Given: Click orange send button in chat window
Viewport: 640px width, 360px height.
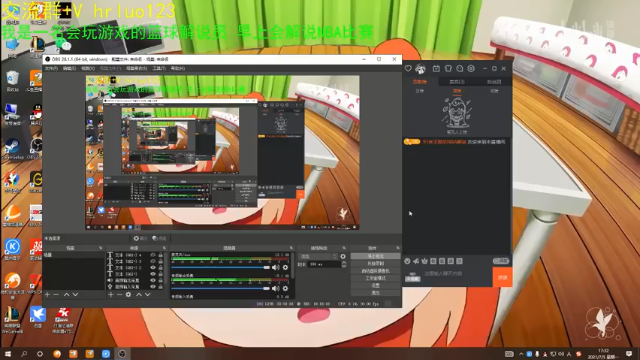Looking at the screenshot, I should pos(502,277).
